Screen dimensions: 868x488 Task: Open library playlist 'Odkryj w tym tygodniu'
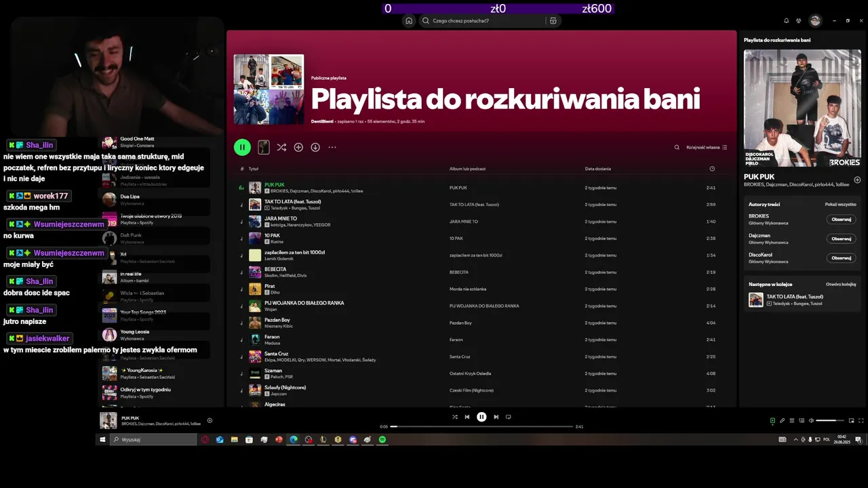click(x=155, y=393)
